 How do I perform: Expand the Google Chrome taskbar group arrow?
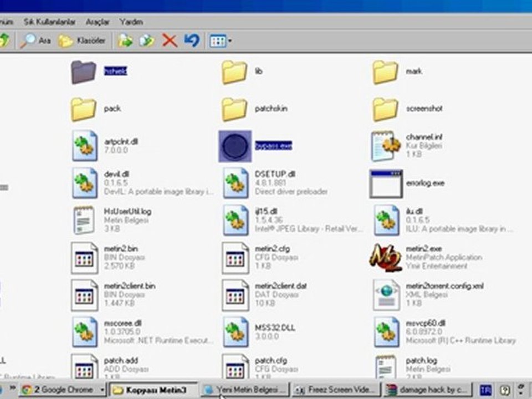point(102,390)
